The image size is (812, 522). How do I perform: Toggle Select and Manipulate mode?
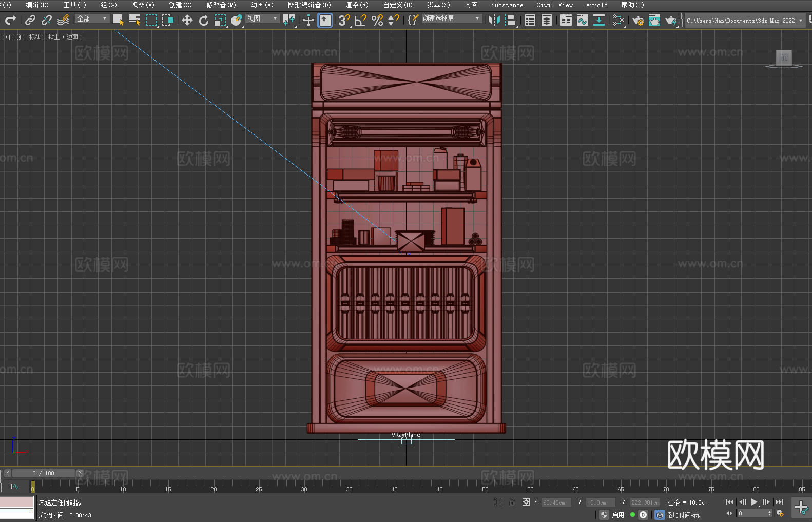coord(308,20)
